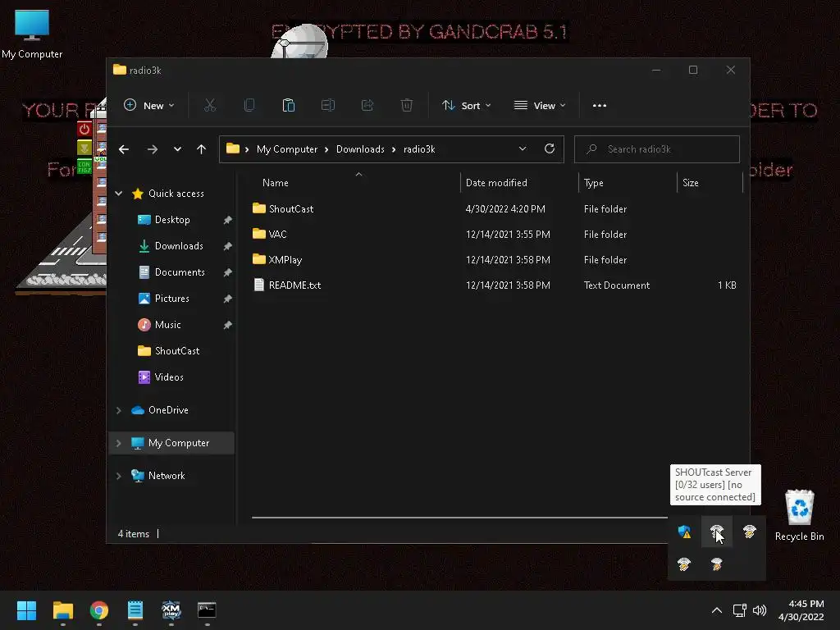The height and width of the screenshot is (630, 840).
Task: Open the View dropdown menu
Action: click(x=540, y=106)
